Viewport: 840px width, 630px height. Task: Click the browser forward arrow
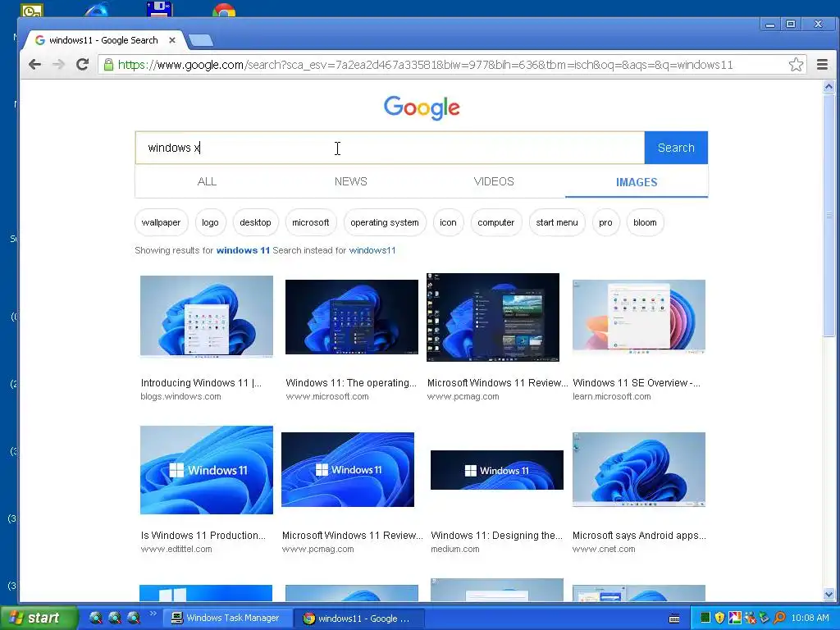click(58, 65)
